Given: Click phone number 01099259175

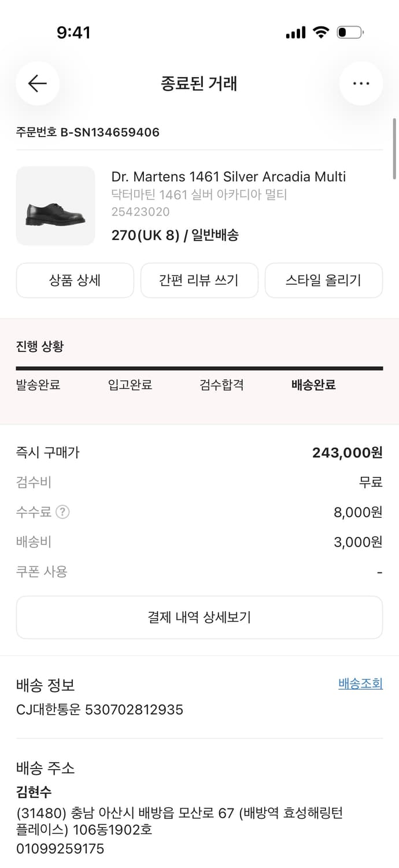Looking at the screenshot, I should pos(58,849).
